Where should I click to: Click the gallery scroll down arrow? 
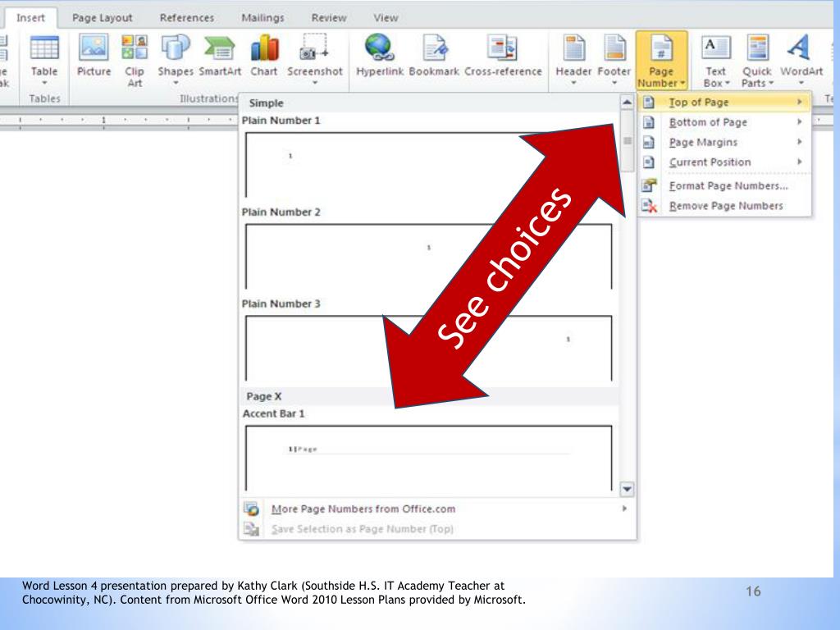(x=627, y=489)
